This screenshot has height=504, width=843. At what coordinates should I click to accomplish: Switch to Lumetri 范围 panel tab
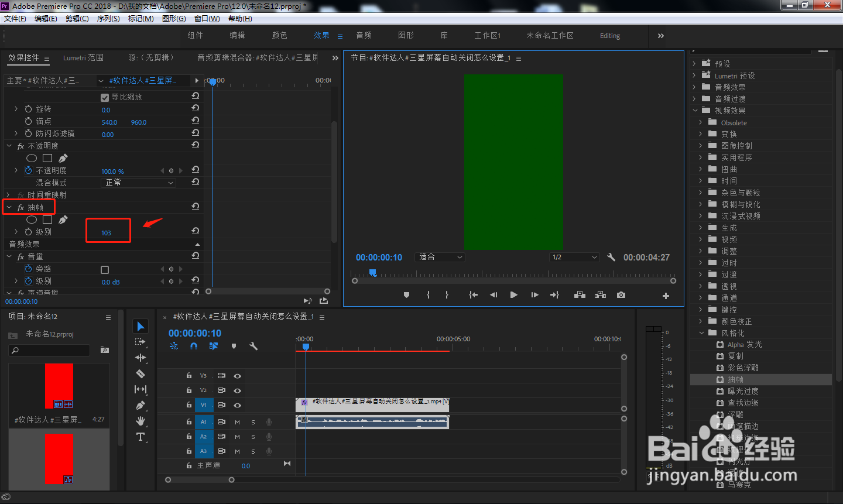click(x=83, y=58)
